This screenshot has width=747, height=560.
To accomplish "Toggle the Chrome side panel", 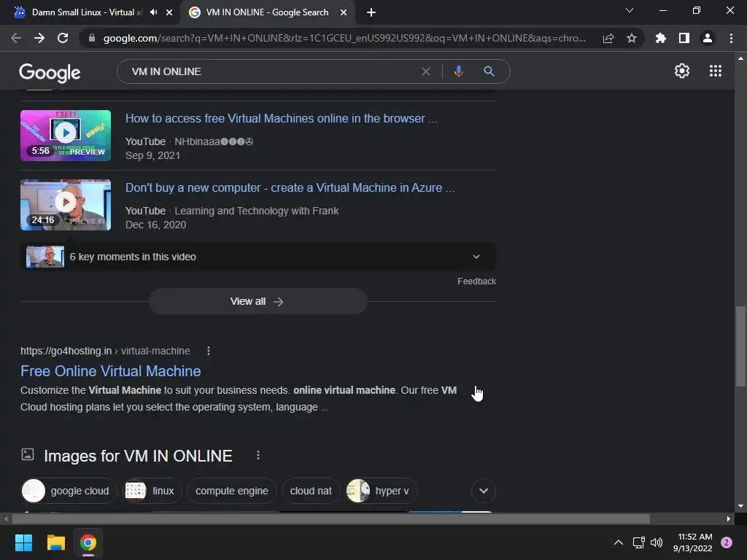I will (684, 38).
